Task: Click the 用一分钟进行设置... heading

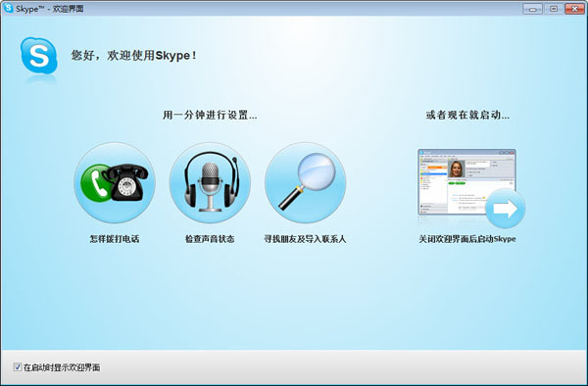Action: [x=210, y=115]
